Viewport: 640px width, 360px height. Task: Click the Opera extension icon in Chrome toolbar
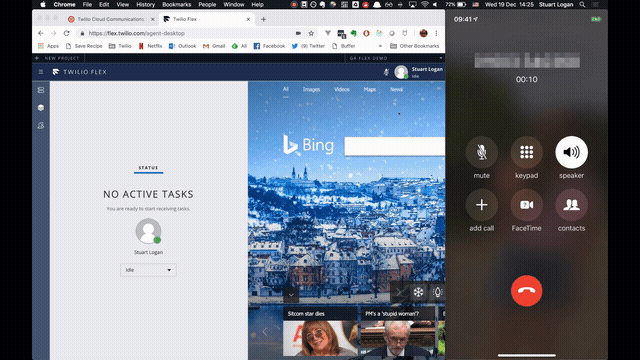coord(366,33)
